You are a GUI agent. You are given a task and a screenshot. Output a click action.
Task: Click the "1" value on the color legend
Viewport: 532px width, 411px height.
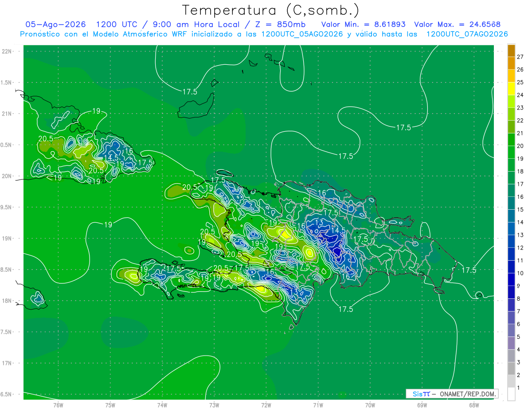tap(518, 388)
